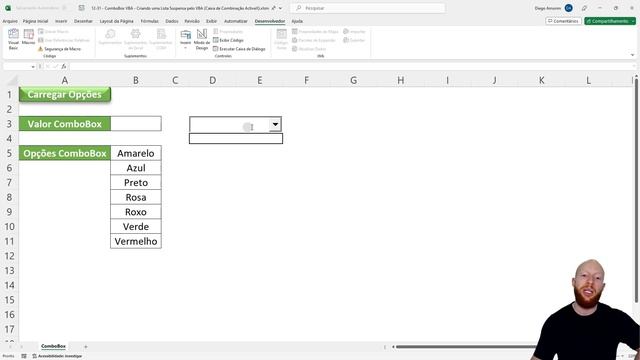Open the Arquivo tab
This screenshot has width=640, height=360.
click(x=10, y=21)
